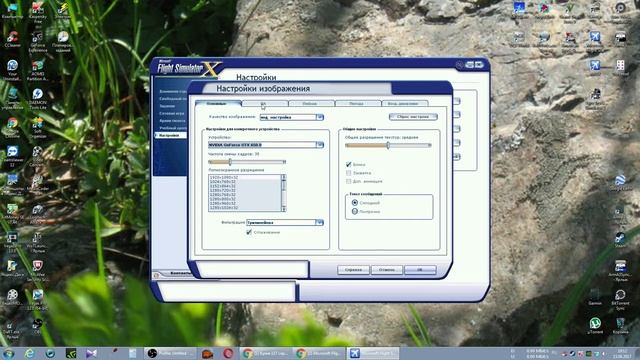Switch to Flight Simulator taskbar button
Image resolution: width=640 pixels, height=360 pixels.
[373, 353]
